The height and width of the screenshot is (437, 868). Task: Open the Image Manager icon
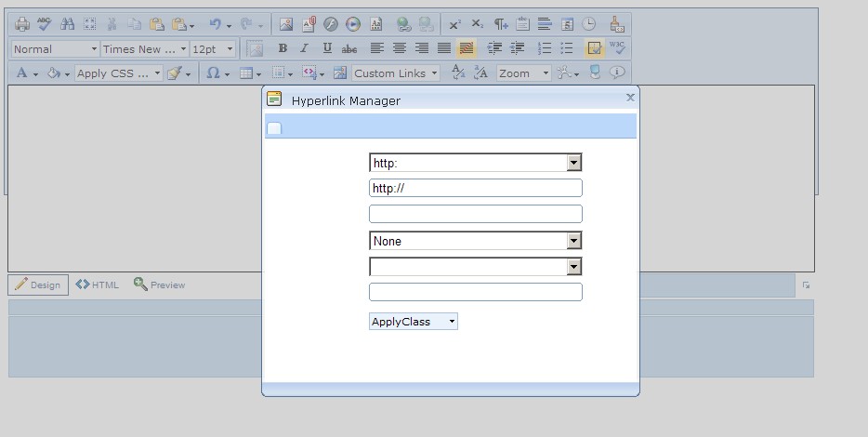285,24
